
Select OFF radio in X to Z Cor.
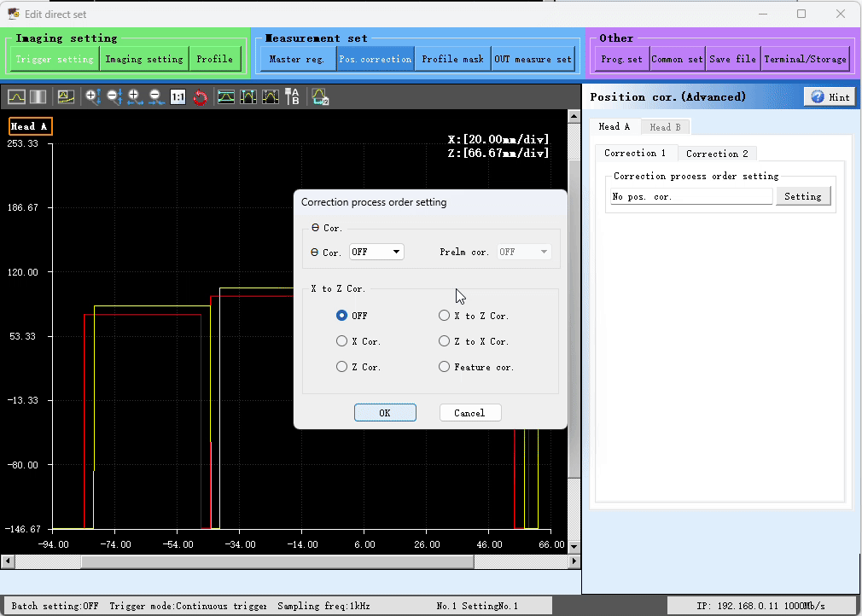click(341, 316)
